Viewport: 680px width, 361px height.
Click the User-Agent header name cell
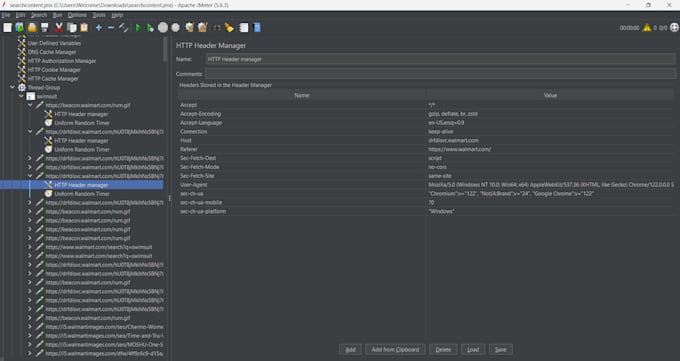302,185
